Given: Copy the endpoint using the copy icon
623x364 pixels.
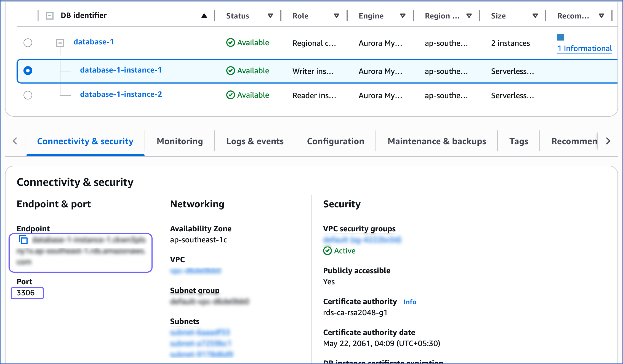Looking at the screenshot, I should point(23,240).
